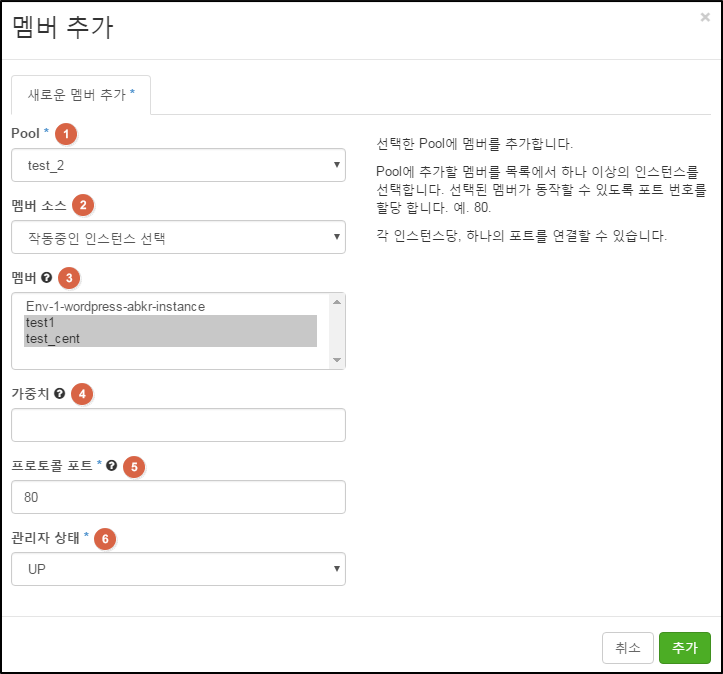
Task: Click the help icon next to 프로토콜 포트
Action: pyautogui.click(x=112, y=466)
